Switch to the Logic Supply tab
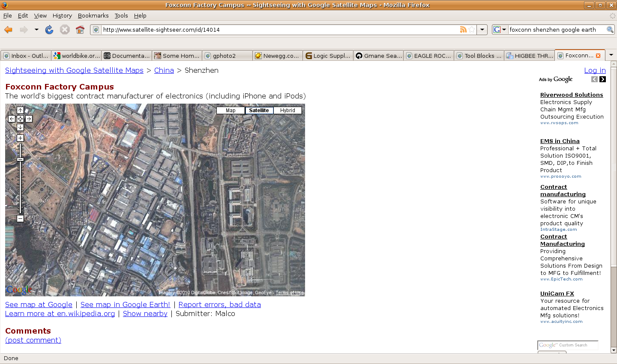The image size is (617, 364). (328, 56)
